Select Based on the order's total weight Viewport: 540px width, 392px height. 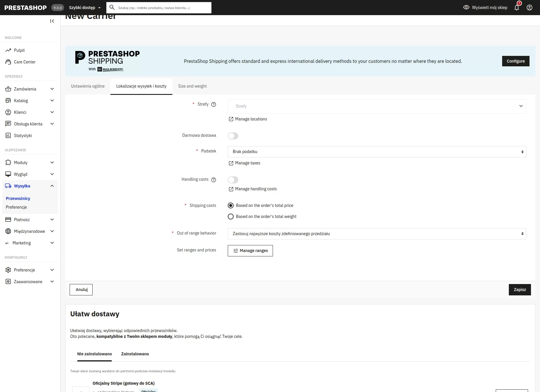point(231,217)
